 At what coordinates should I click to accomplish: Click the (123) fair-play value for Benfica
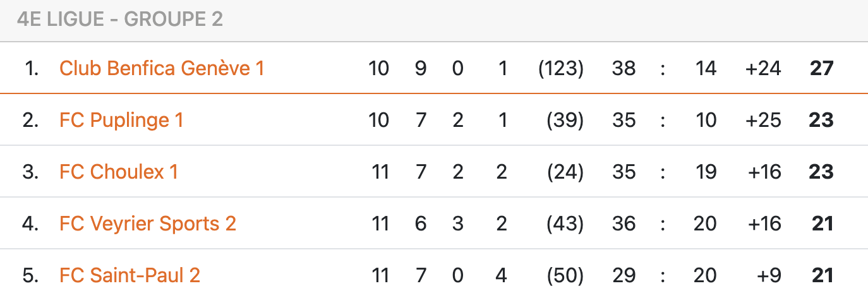(x=560, y=68)
